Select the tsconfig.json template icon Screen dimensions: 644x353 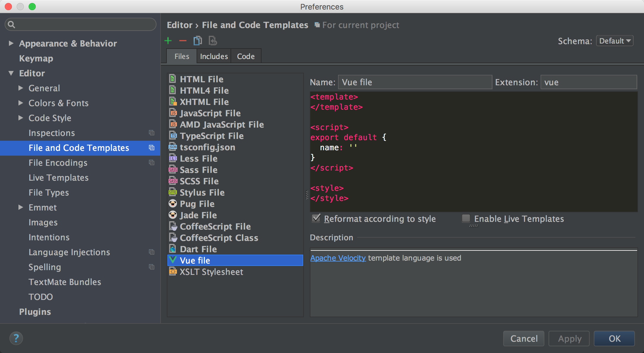point(173,147)
